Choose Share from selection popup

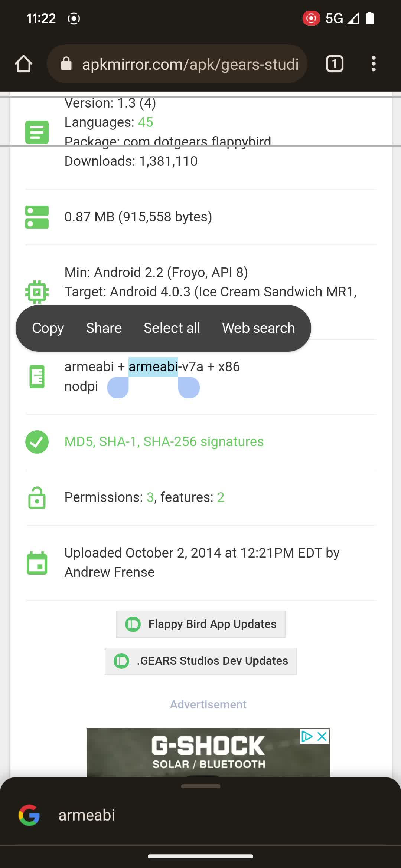104,328
